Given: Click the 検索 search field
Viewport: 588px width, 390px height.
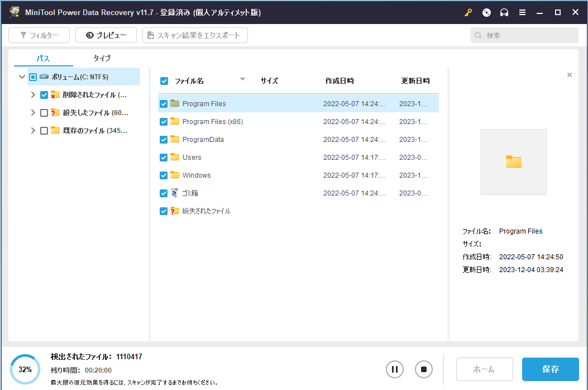Looking at the screenshot, I should point(524,35).
